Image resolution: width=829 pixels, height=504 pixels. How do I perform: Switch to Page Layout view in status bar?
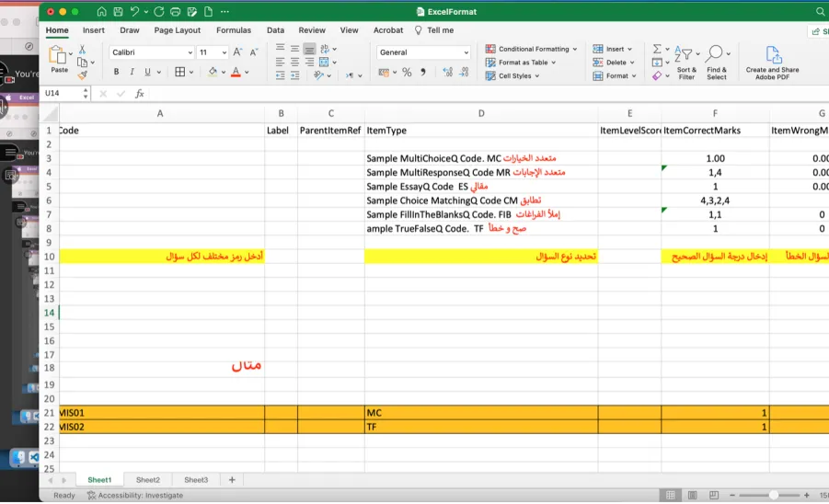tap(692, 495)
